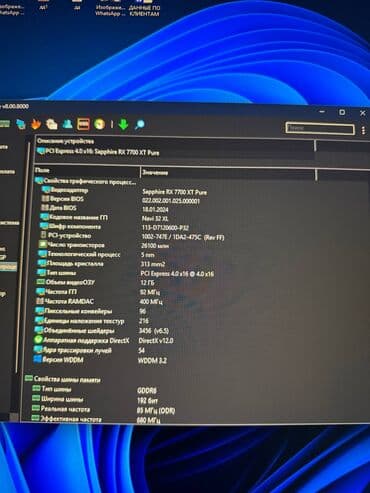The image size is (370, 493).
Task: Click the icon beside Видеоадаптер row
Action: tap(46, 190)
